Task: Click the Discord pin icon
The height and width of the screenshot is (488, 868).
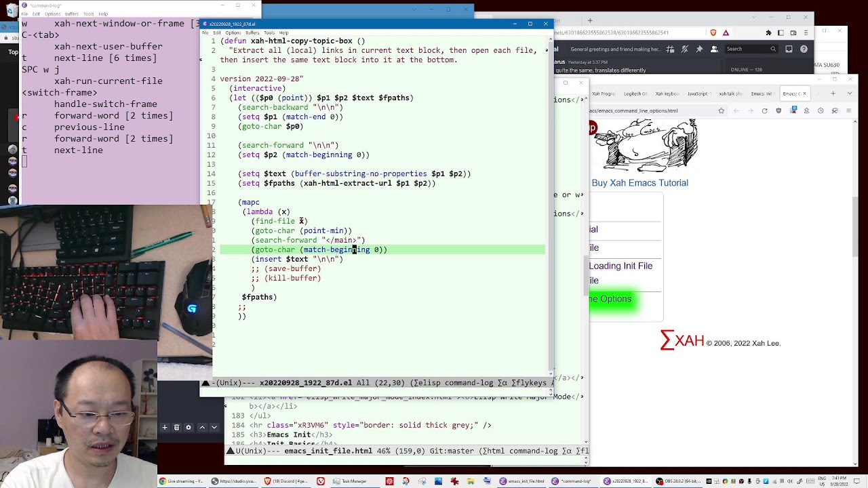Action: (x=700, y=49)
